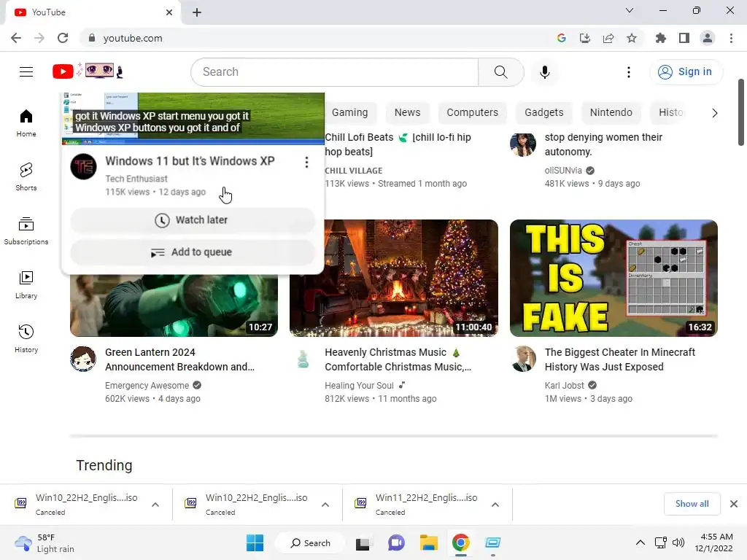Bookmark this page with the star

pyautogui.click(x=632, y=38)
